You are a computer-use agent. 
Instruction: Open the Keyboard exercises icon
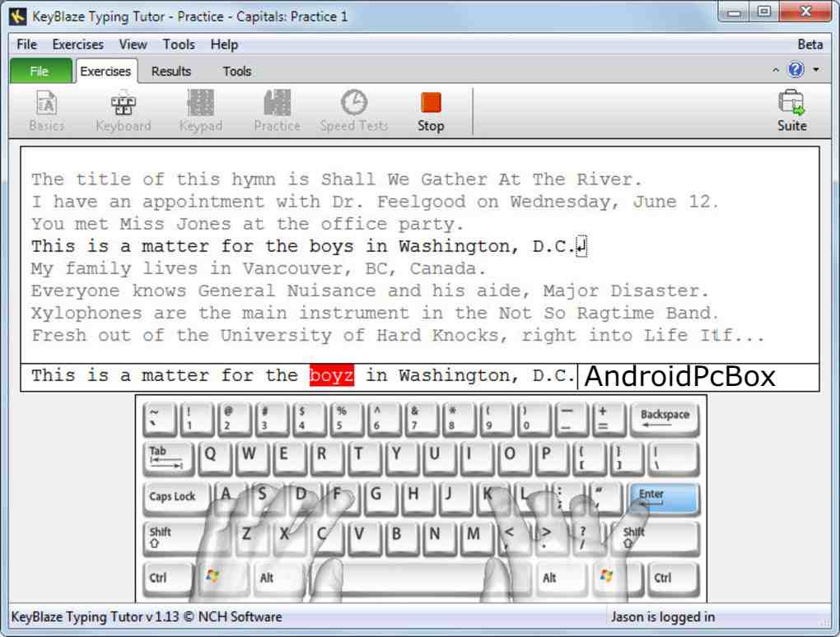click(x=124, y=111)
